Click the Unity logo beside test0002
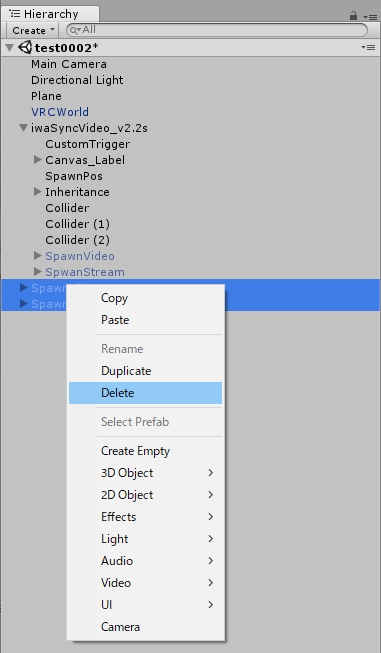Image resolution: width=381 pixels, height=653 pixels. (x=25, y=47)
